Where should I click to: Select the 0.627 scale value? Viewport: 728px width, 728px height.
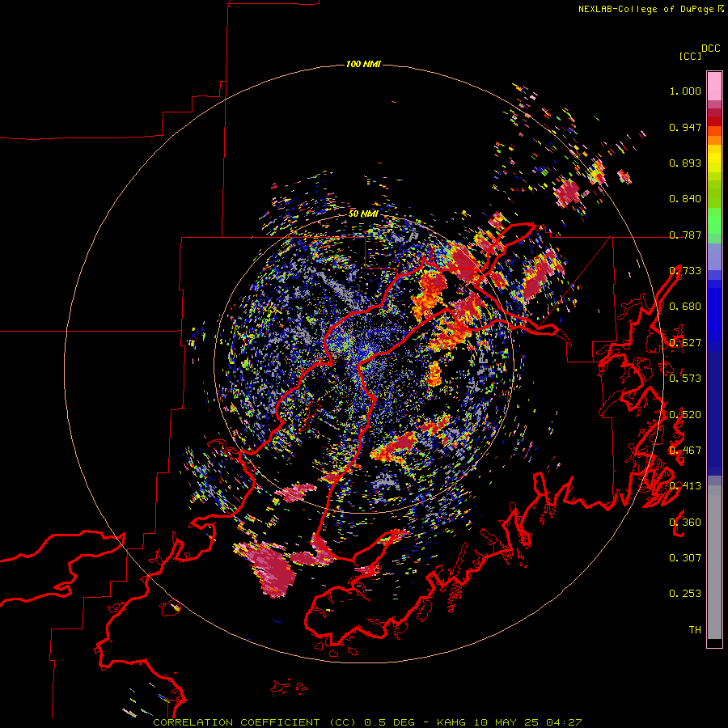[x=685, y=343]
